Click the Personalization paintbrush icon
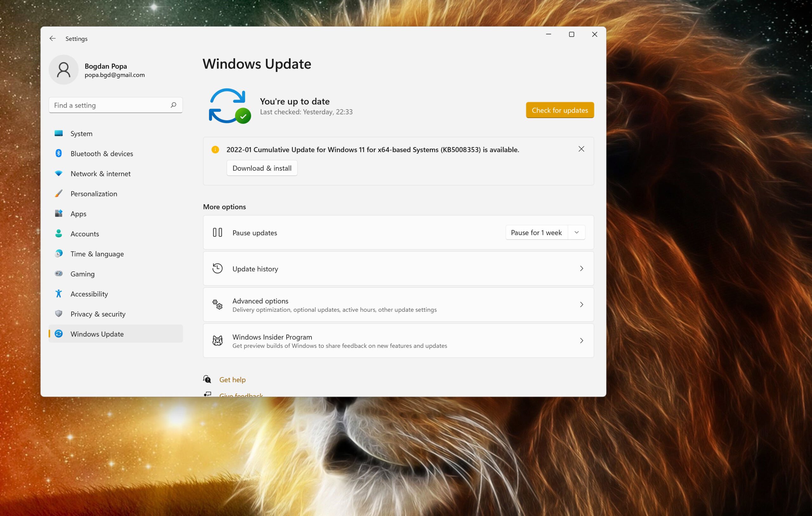812x516 pixels. 59,193
